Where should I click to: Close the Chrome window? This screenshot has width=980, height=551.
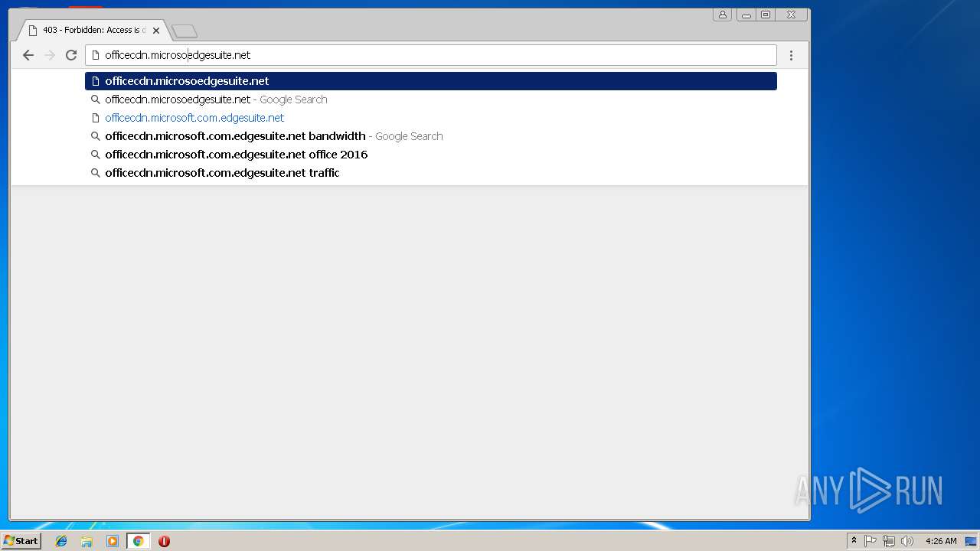pyautogui.click(x=791, y=15)
